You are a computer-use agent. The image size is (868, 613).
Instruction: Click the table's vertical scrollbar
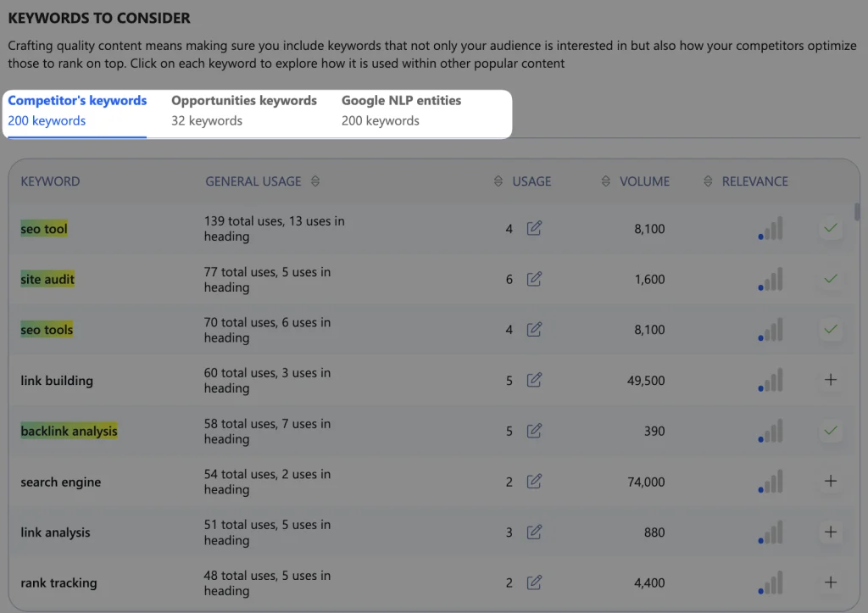tap(857, 211)
